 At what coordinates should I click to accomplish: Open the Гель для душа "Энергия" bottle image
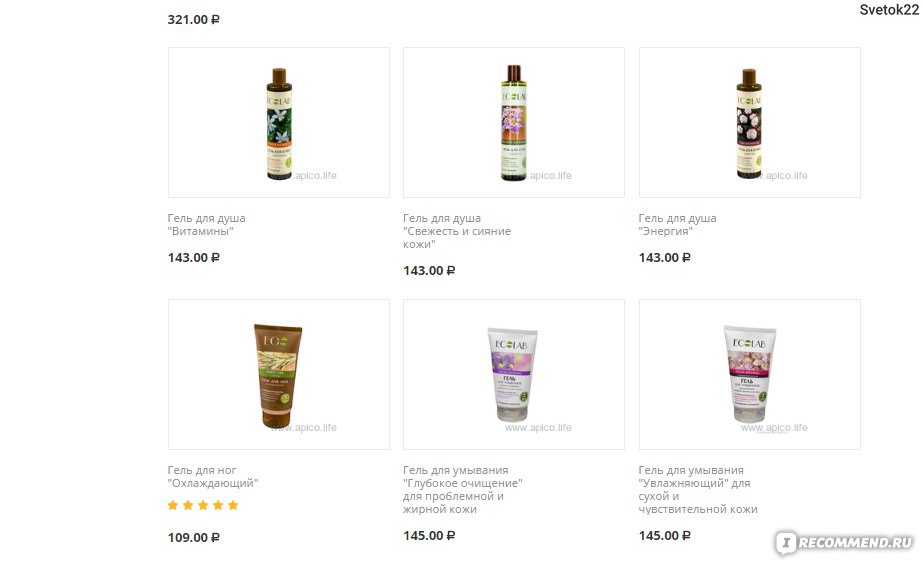tap(749, 122)
